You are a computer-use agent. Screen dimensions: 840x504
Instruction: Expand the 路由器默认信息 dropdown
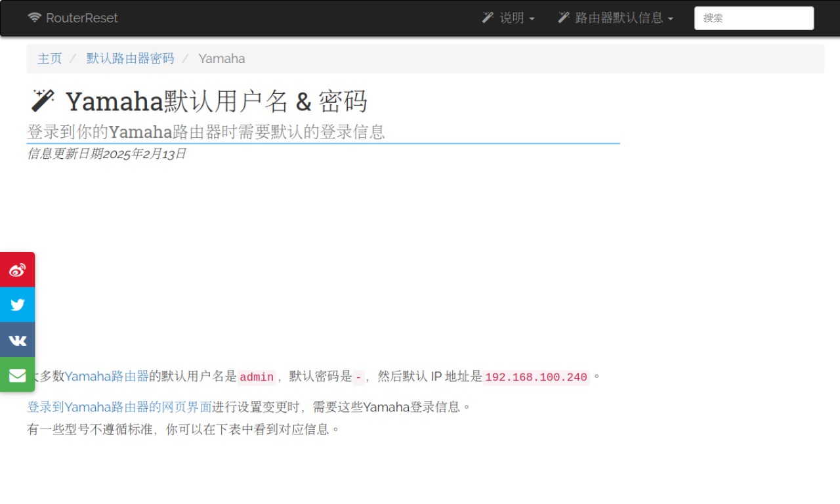pos(616,18)
